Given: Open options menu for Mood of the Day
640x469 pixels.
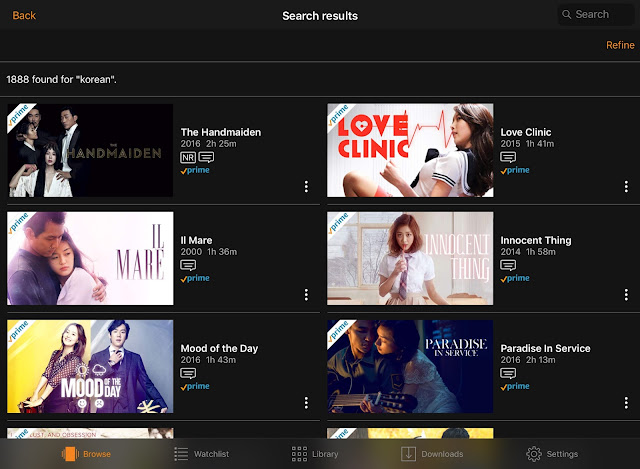Looking at the screenshot, I should [x=306, y=403].
